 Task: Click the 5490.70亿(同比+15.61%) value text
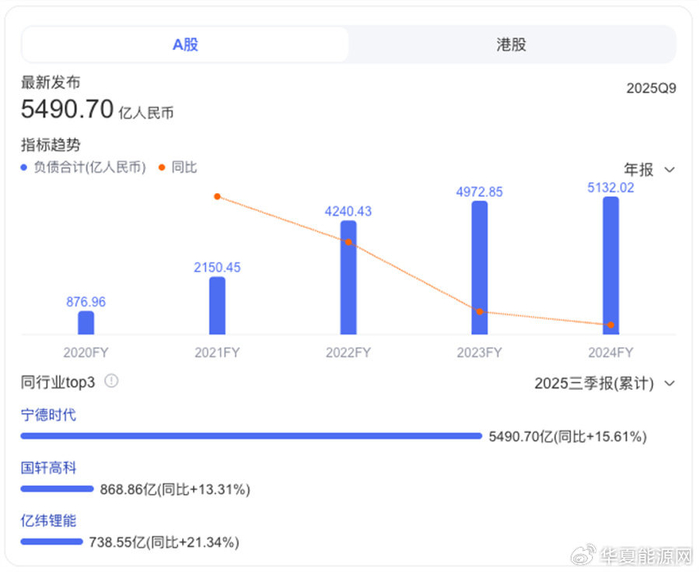click(x=568, y=436)
